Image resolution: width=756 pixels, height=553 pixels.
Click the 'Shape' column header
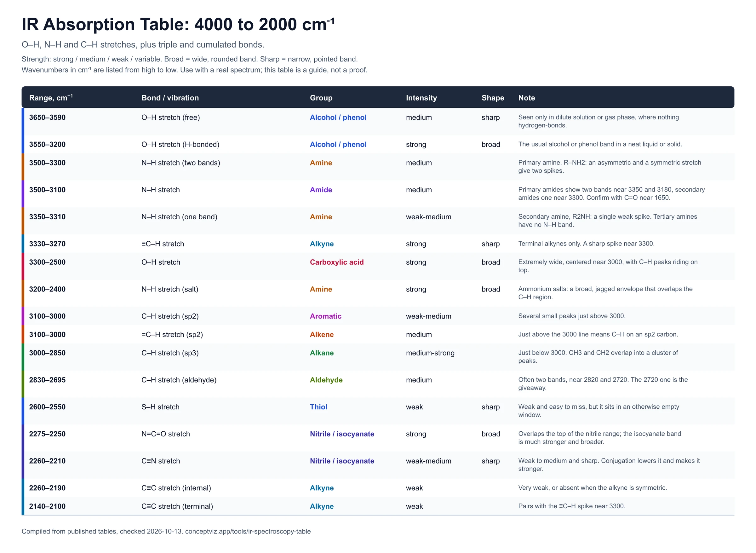click(493, 98)
